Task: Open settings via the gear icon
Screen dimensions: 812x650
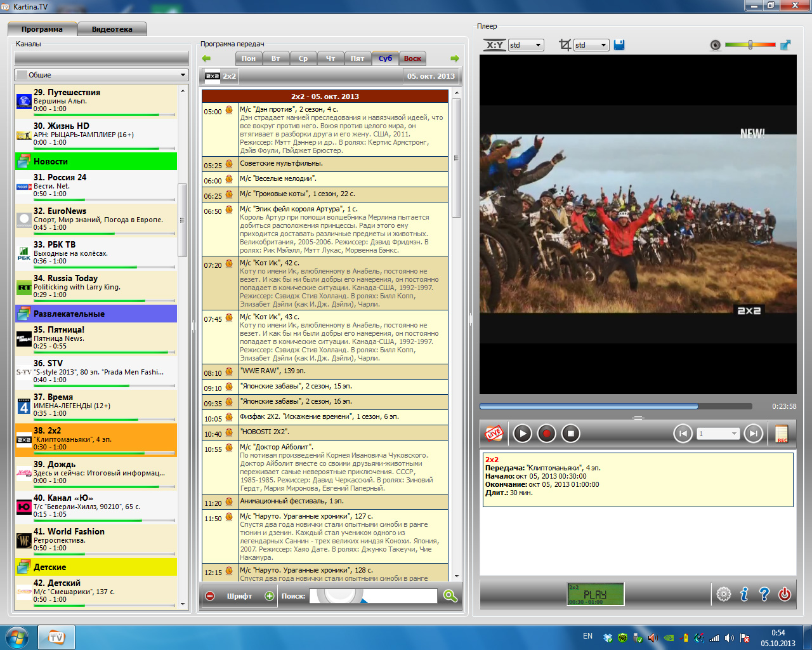Action: point(724,594)
